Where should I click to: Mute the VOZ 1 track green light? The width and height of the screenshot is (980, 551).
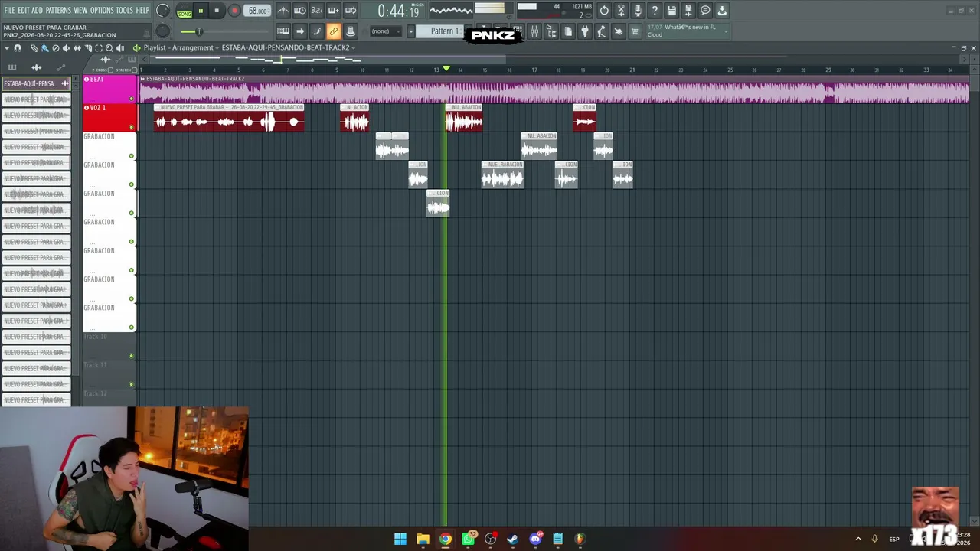pyautogui.click(x=132, y=127)
